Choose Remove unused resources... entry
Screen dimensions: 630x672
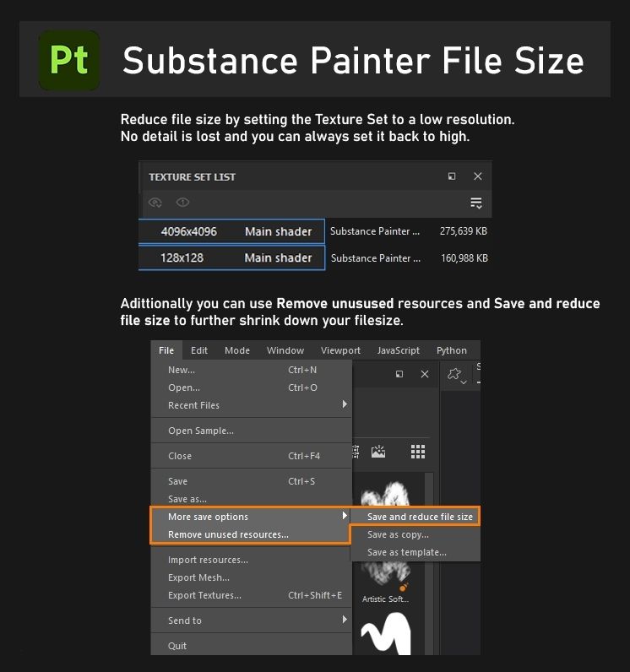click(251, 534)
